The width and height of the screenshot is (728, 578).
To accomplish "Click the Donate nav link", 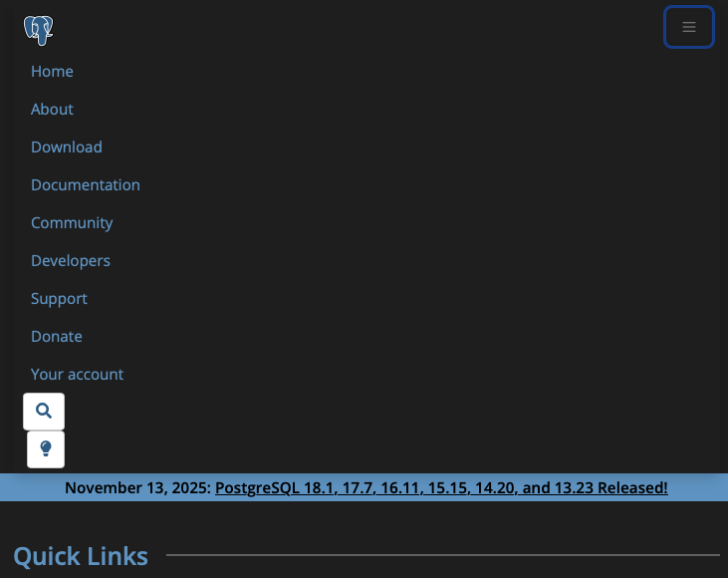I will (57, 337).
